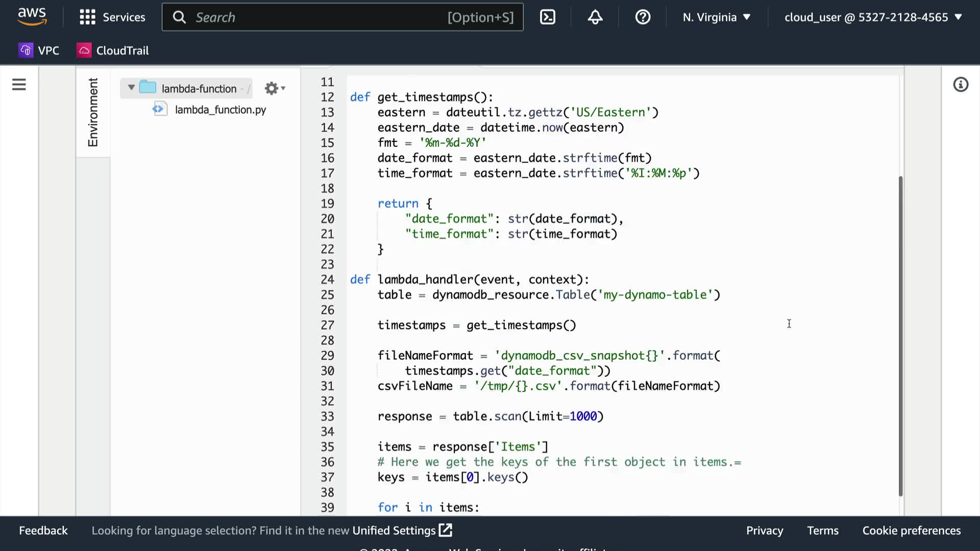Screen dimensions: 980x551
Task: Click the info panel icon at right
Action: point(961,85)
